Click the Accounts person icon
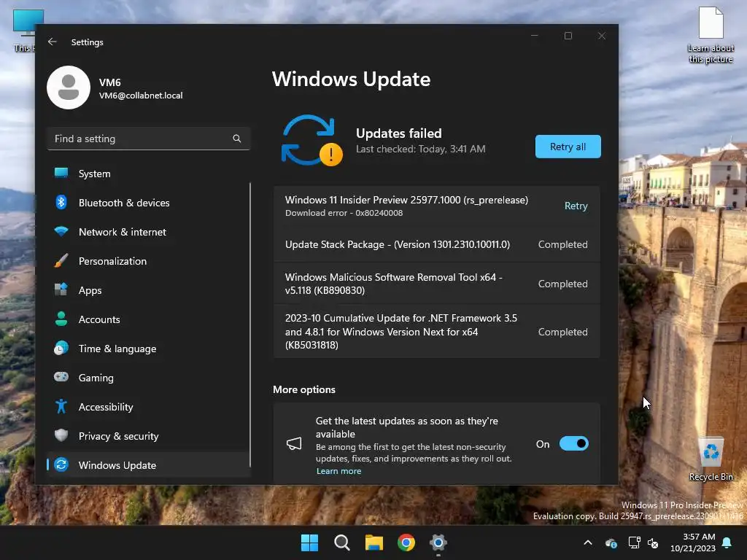Screen dimensions: 747x560 pos(61,319)
